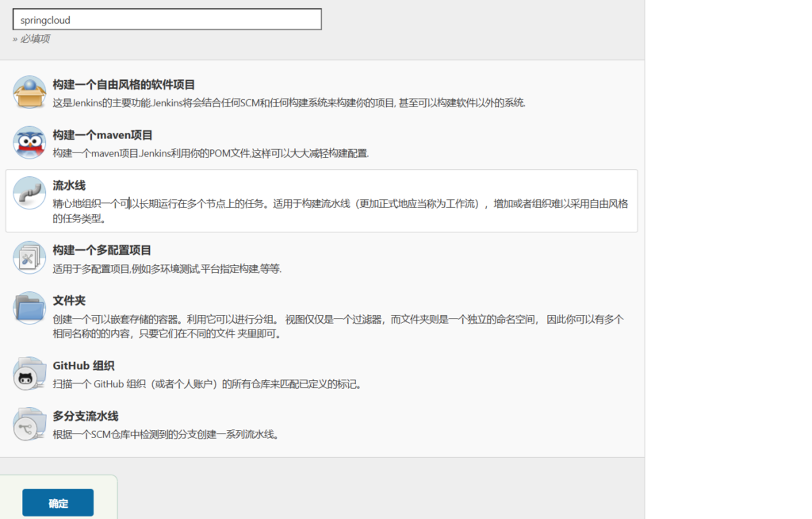The width and height of the screenshot is (812, 519).
Task: Choose the 文件夹 item title
Action: click(69, 301)
